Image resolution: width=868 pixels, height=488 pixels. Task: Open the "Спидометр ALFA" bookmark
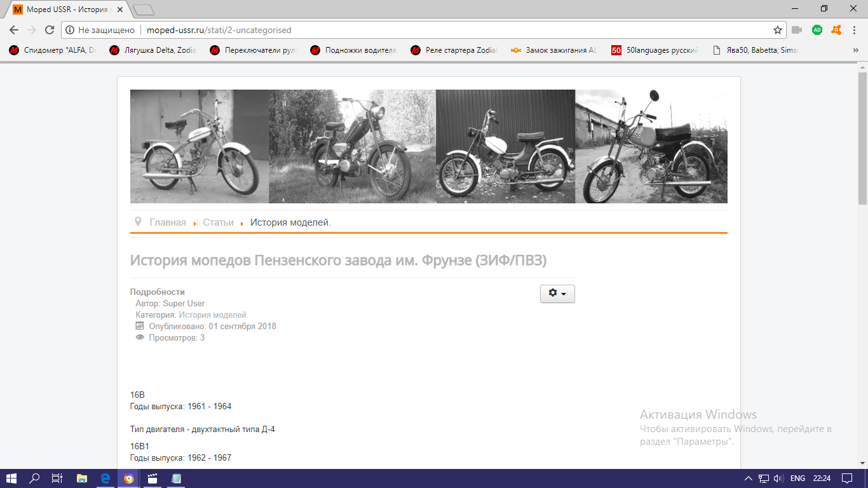click(x=53, y=50)
